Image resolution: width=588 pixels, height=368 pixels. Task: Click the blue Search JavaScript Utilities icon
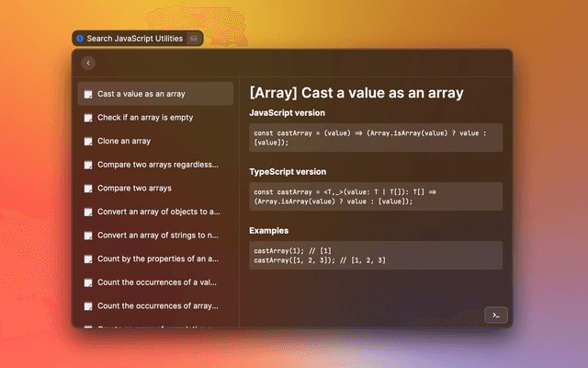coord(80,39)
